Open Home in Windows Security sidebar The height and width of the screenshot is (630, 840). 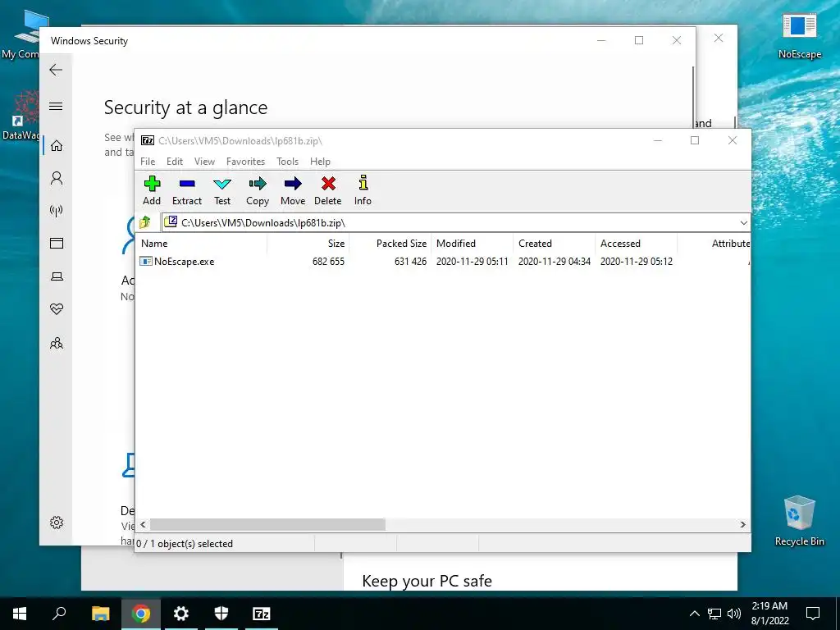coord(57,146)
